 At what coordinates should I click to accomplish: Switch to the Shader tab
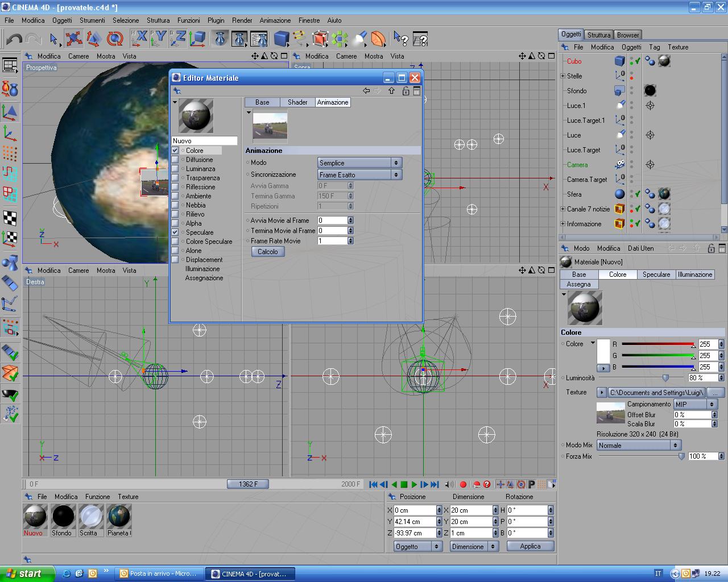coord(297,102)
